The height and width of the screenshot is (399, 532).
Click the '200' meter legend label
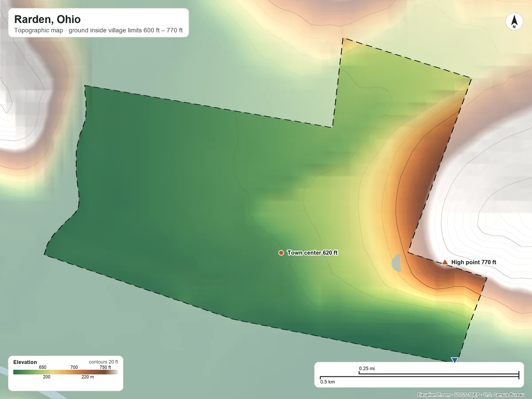point(47,377)
